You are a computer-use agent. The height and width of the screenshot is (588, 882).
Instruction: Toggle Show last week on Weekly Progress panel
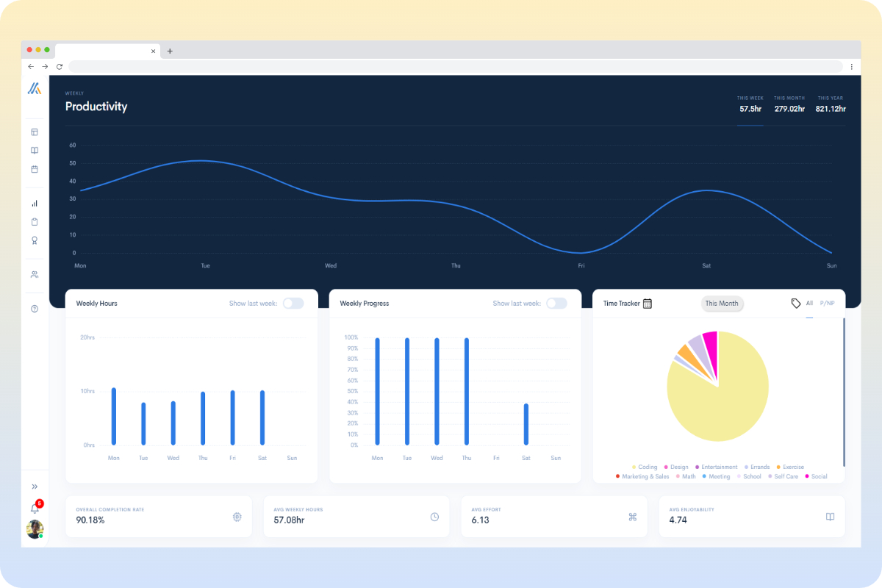[556, 303]
